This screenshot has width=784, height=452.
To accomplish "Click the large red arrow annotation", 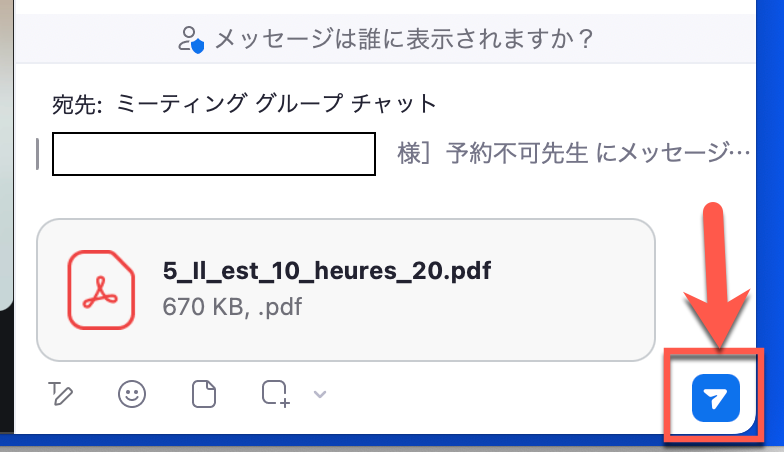I will (x=716, y=275).
